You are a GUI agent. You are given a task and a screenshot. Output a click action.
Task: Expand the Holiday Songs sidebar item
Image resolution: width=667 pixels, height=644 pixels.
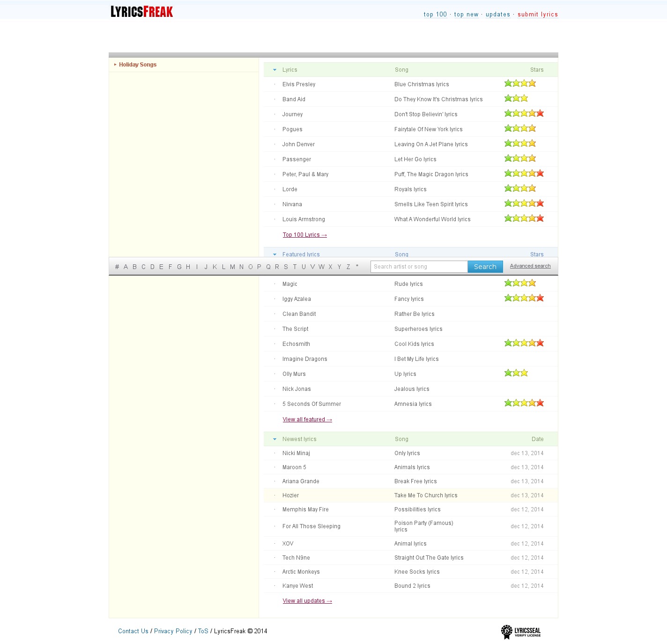click(138, 65)
